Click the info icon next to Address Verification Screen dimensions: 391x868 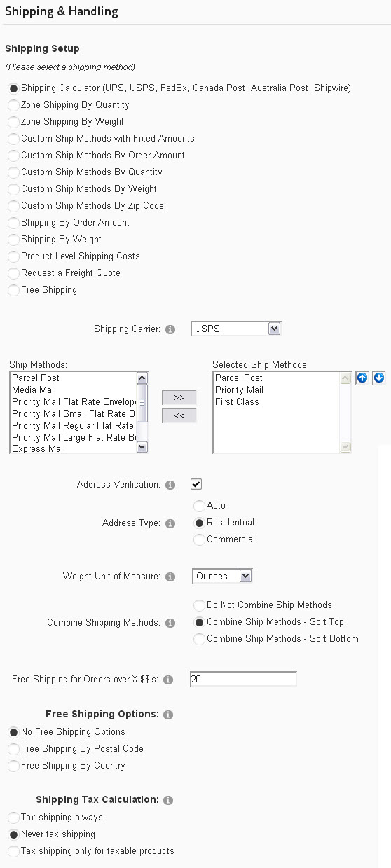click(170, 485)
